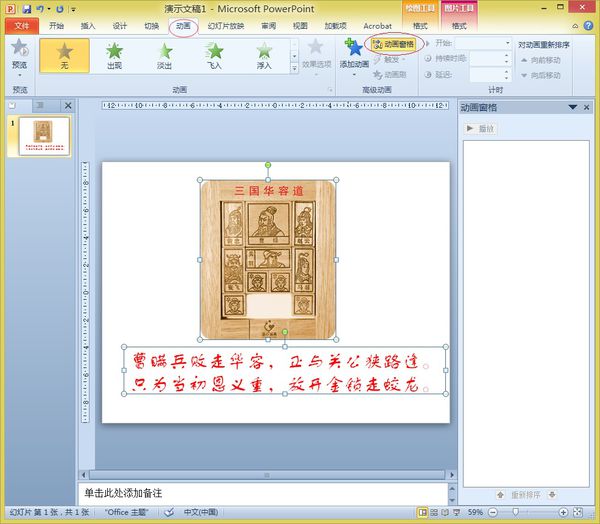Open PowerPoint Help question mark icon
Image resolution: width=600 pixels, height=524 pixels.
pyautogui.click(x=588, y=26)
